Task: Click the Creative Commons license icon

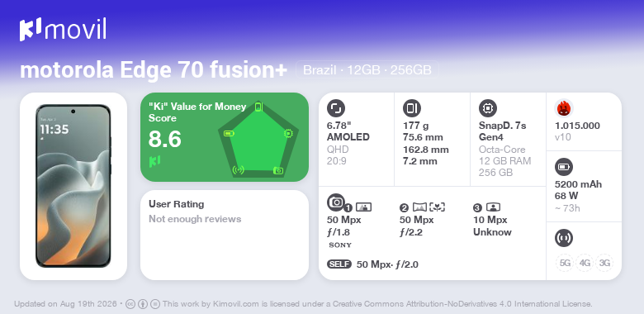Action: click(x=130, y=304)
